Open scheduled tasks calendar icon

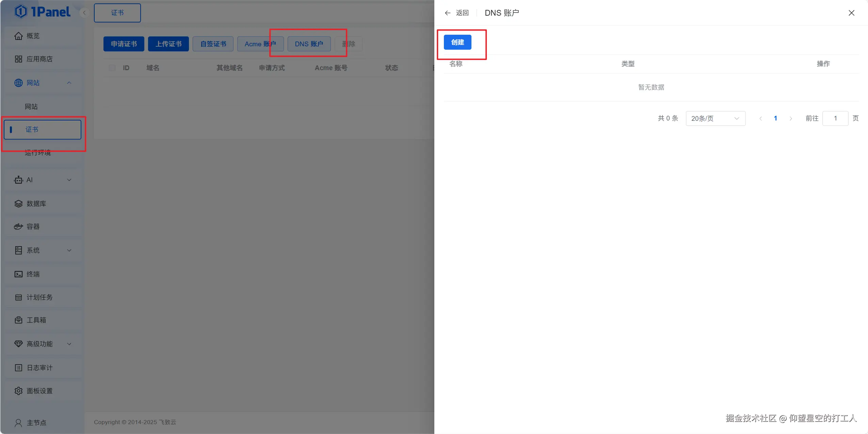(x=18, y=298)
